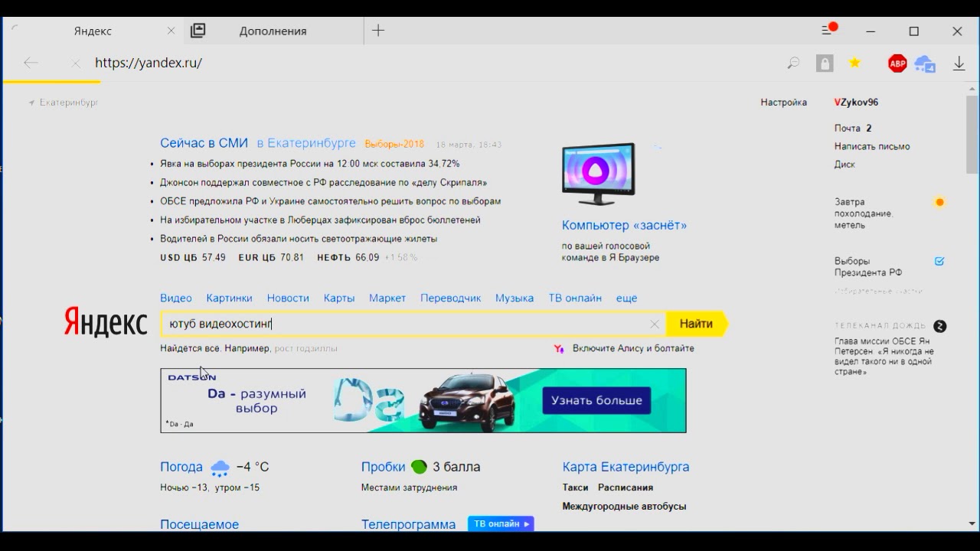This screenshot has width=980, height=551.
Task: Open the Пробки traffic link
Action: pos(383,467)
